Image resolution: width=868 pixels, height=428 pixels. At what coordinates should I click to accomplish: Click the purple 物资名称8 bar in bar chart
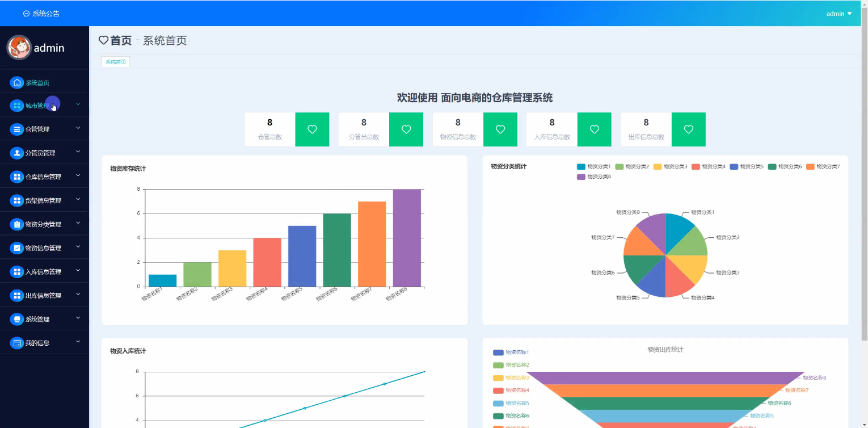(407, 238)
